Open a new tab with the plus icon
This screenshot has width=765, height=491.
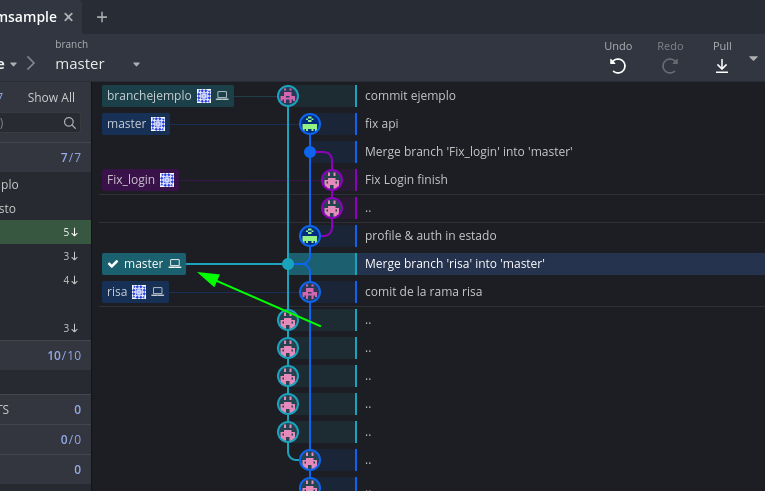pos(102,17)
